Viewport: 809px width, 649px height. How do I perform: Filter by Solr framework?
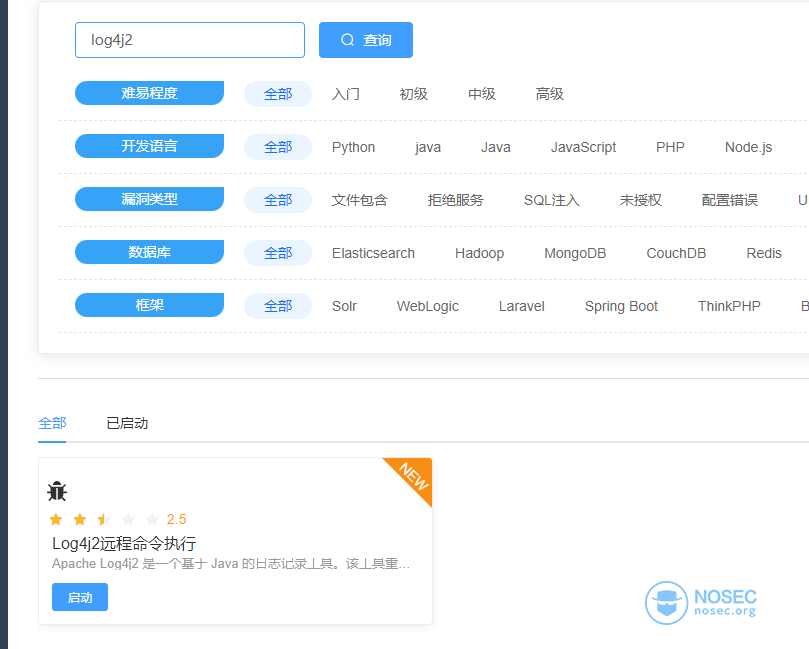[x=344, y=306]
